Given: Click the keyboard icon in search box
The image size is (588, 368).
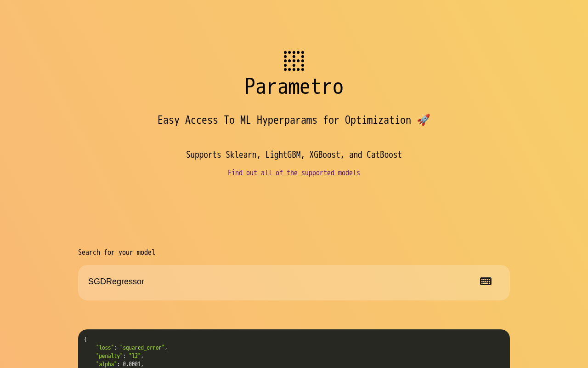Looking at the screenshot, I should click(486, 282).
